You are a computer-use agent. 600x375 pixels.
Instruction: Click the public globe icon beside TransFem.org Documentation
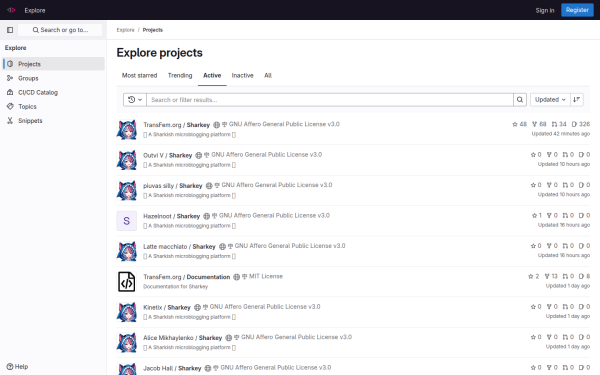[236, 277]
